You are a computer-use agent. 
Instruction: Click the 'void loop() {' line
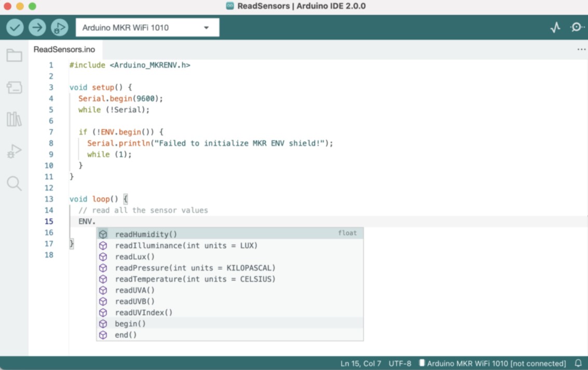(98, 199)
